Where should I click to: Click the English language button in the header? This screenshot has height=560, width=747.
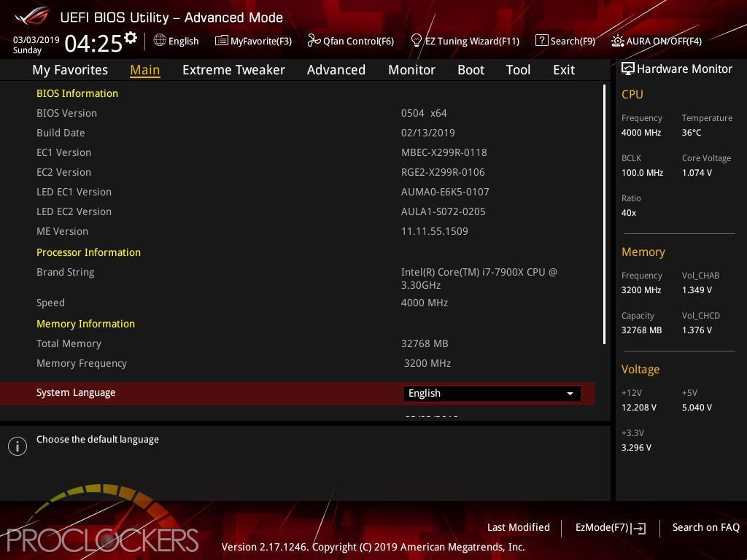(177, 41)
